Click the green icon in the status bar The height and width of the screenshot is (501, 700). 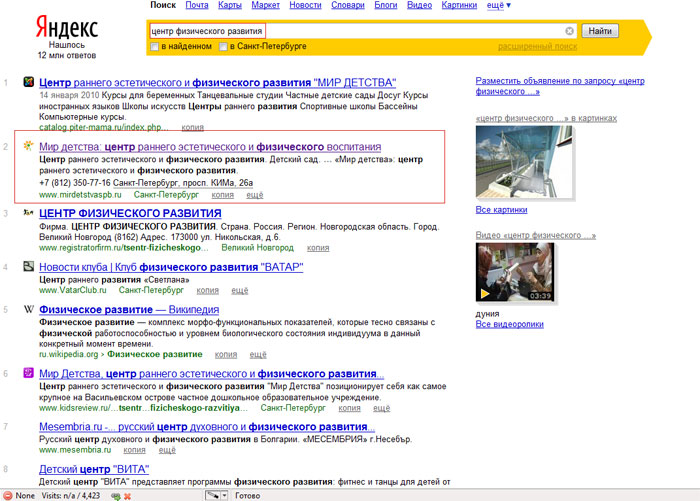click(117, 495)
